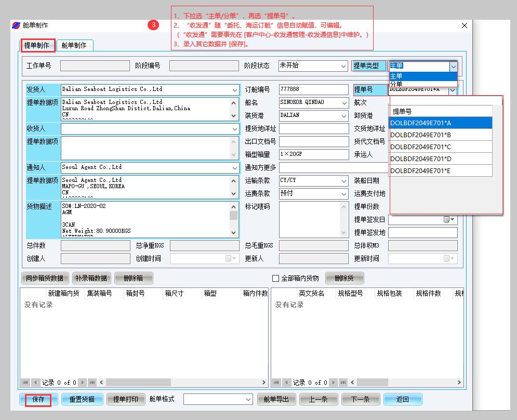The image size is (517, 420).
Task: Open the 舱单格式 combo box
Action: coord(248,399)
